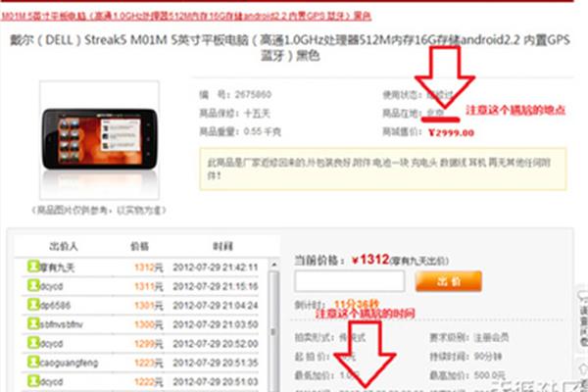The height and width of the screenshot is (392, 588).
Task: Click timestamp 2012-07-29 20:52:00
Action: [x=216, y=344]
